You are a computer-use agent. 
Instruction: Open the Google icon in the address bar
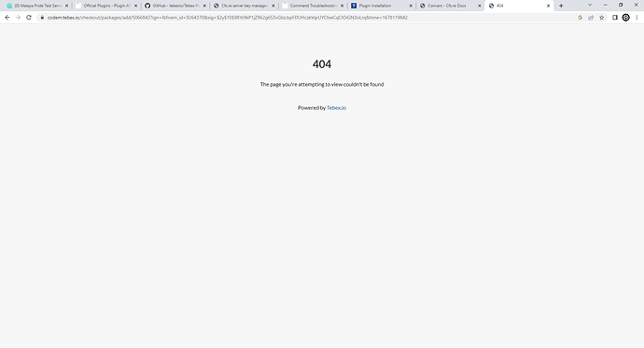pyautogui.click(x=581, y=18)
